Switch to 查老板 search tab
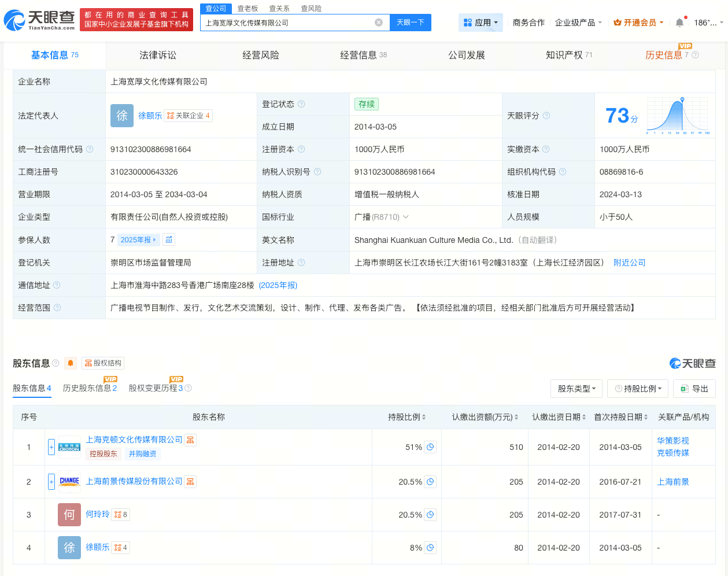Image resolution: width=728 pixels, height=576 pixels. click(x=247, y=8)
